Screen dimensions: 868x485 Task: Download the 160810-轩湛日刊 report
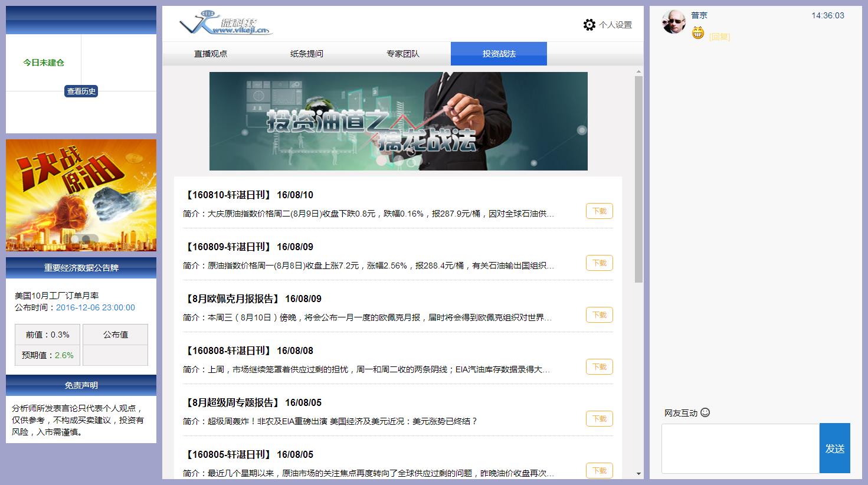[x=599, y=211]
